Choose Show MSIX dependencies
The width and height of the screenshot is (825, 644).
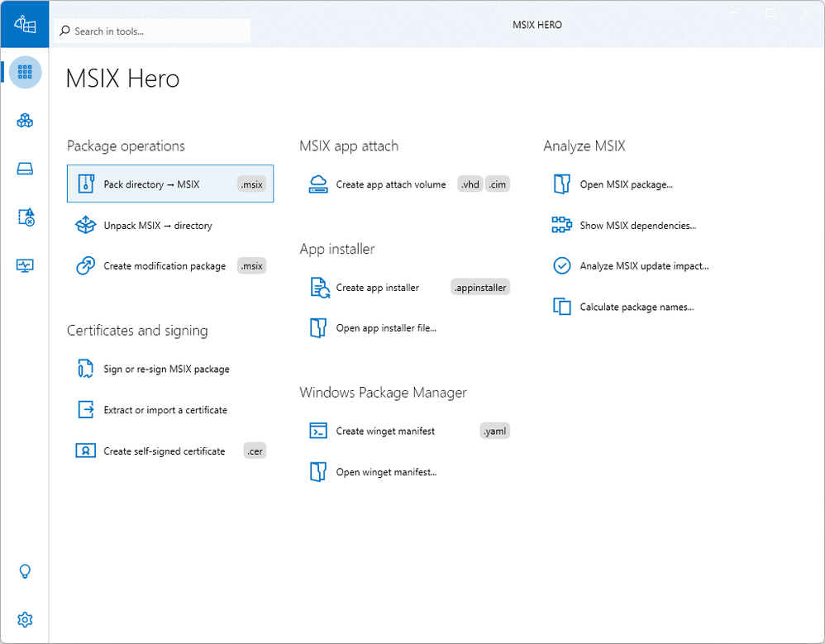coord(637,225)
